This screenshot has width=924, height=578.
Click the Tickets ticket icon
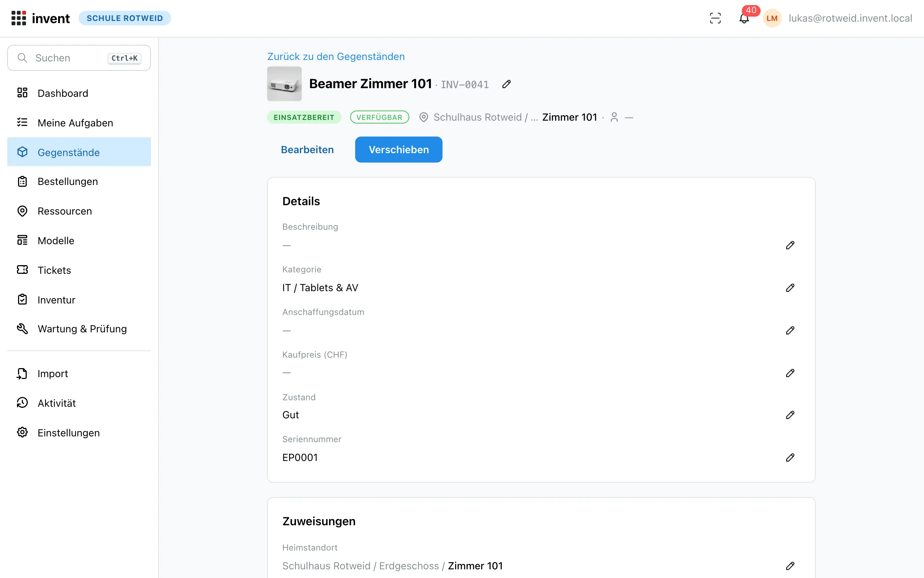tap(22, 270)
